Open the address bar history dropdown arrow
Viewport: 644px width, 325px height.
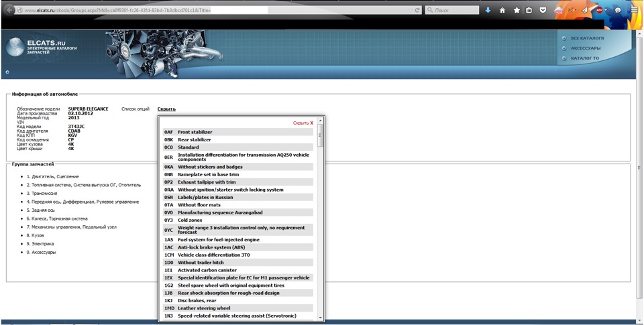[411, 10]
